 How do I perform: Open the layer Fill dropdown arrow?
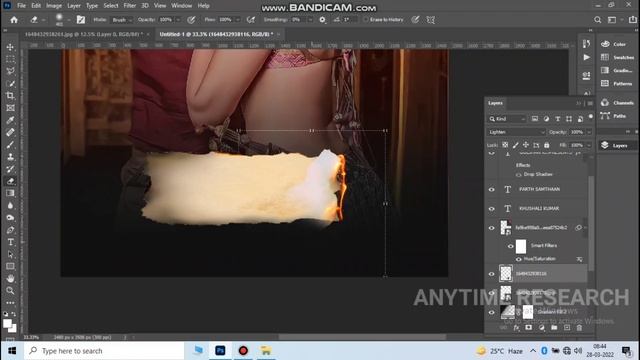click(589, 145)
